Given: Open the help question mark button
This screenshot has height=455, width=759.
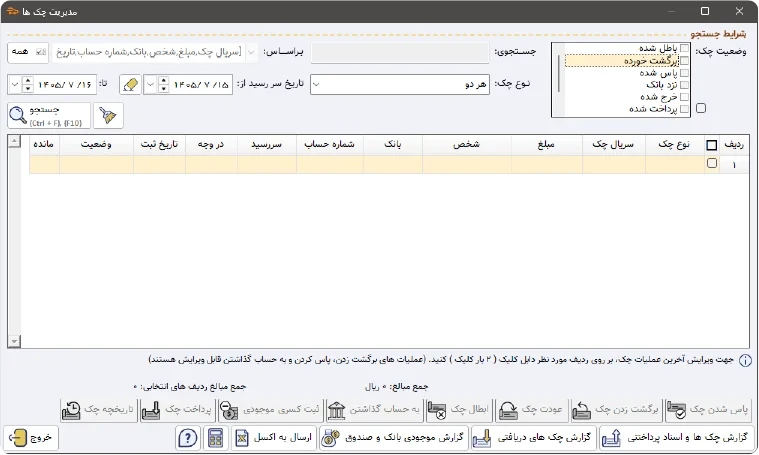Looking at the screenshot, I should (188, 438).
